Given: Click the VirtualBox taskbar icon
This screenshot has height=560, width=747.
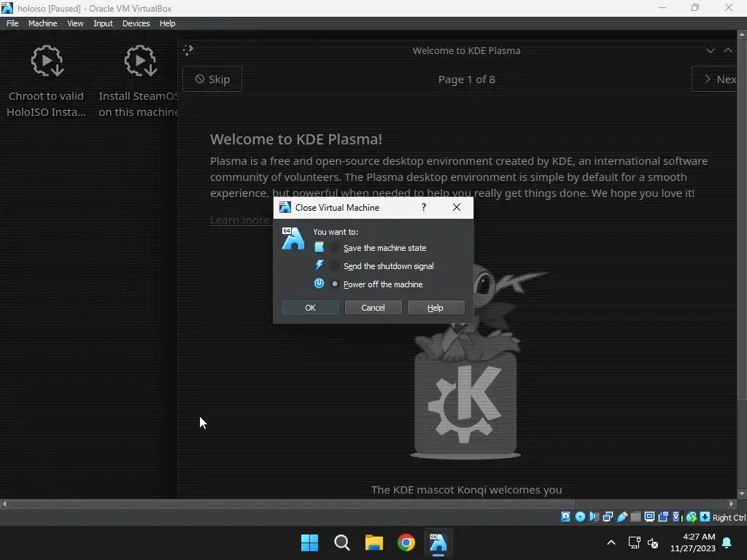Looking at the screenshot, I should [438, 542].
